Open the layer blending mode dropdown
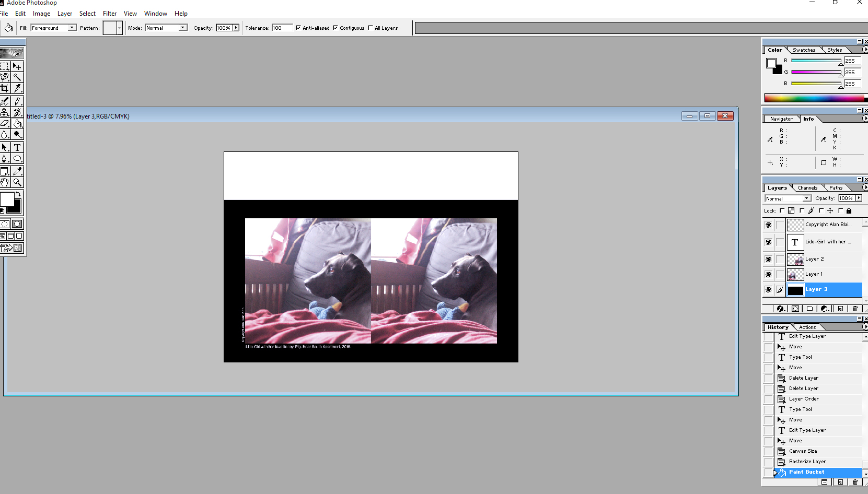This screenshot has width=868, height=494. tap(807, 198)
